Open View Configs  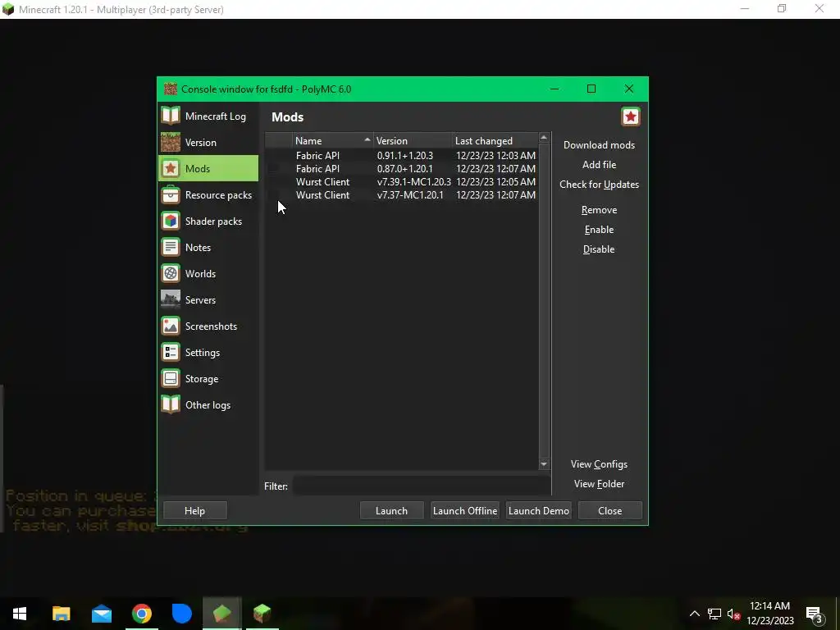(599, 464)
